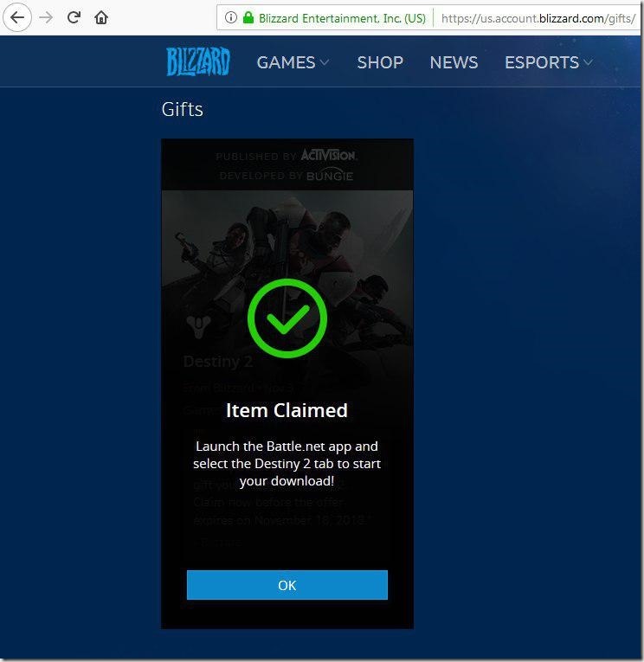644x662 pixels.
Task: Go to the browser home page
Action: pos(101,17)
